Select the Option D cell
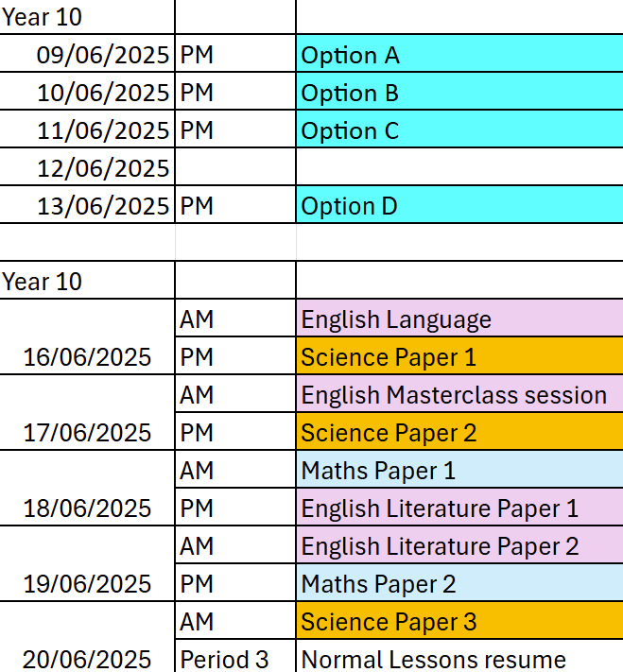Screen dimensions: 623x672 [x=459, y=204]
